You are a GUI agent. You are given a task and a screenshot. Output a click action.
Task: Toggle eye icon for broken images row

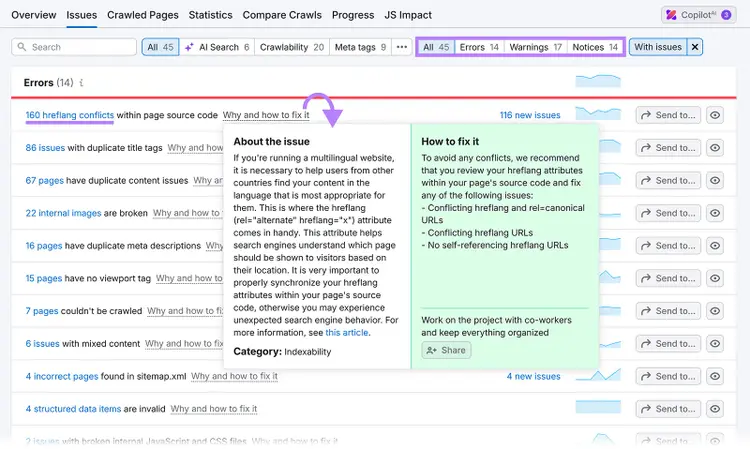(x=715, y=213)
